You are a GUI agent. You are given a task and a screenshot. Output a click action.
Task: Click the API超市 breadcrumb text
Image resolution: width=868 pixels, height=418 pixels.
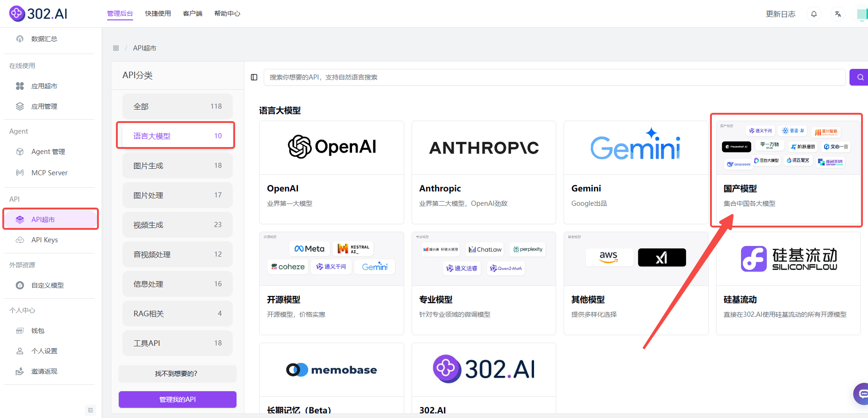(145, 48)
